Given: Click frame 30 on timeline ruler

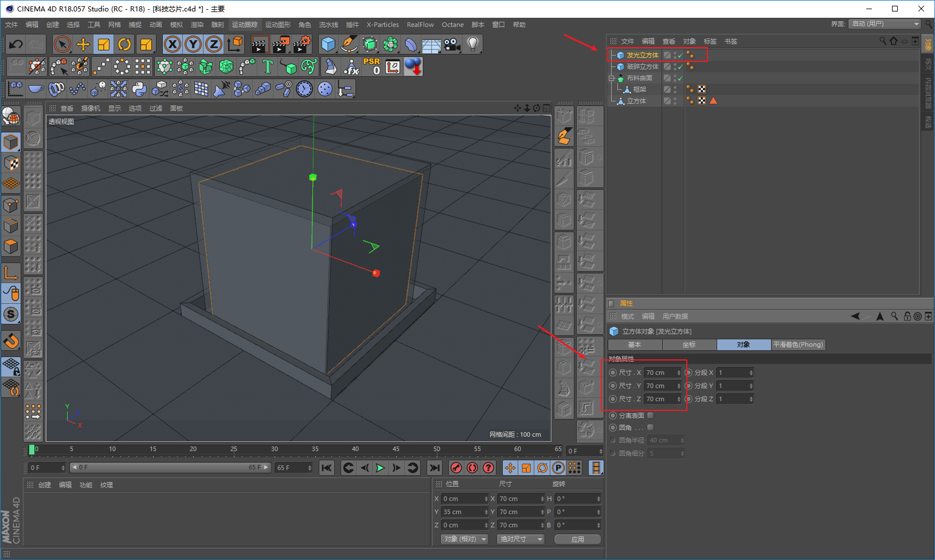Looking at the screenshot, I should click(x=275, y=449).
